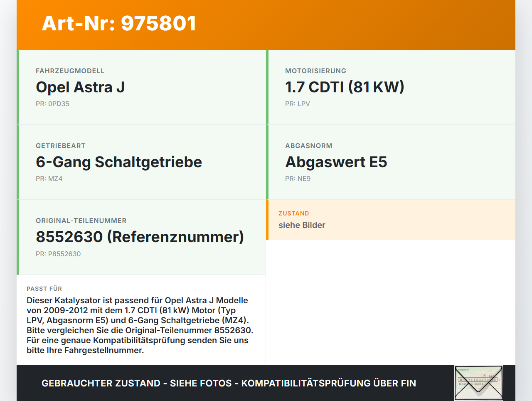Expand the siehe Bilder entry
The image size is (532, 401).
click(302, 225)
